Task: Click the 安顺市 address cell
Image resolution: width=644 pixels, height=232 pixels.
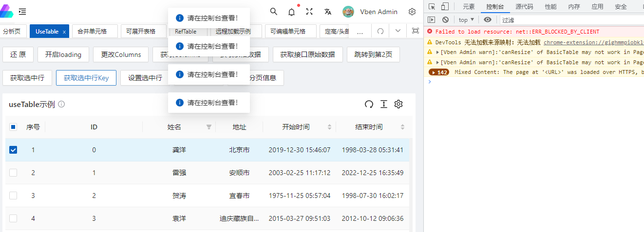Action: (x=239, y=173)
